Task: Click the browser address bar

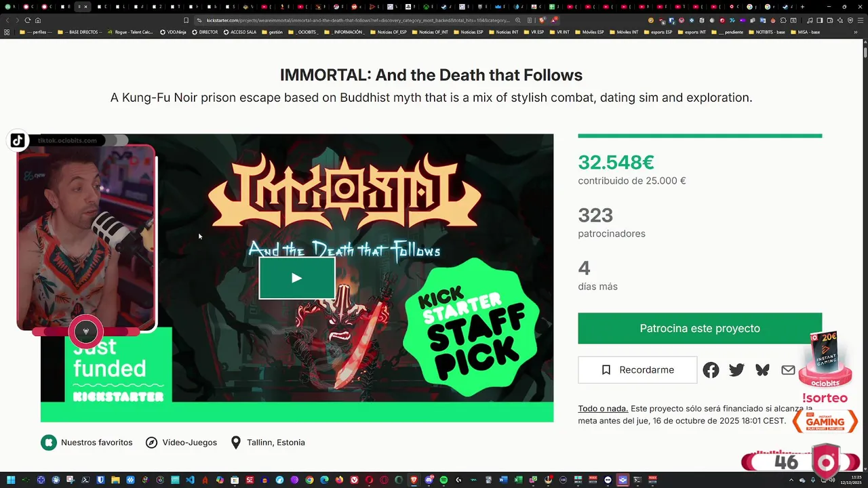Action: [353, 20]
